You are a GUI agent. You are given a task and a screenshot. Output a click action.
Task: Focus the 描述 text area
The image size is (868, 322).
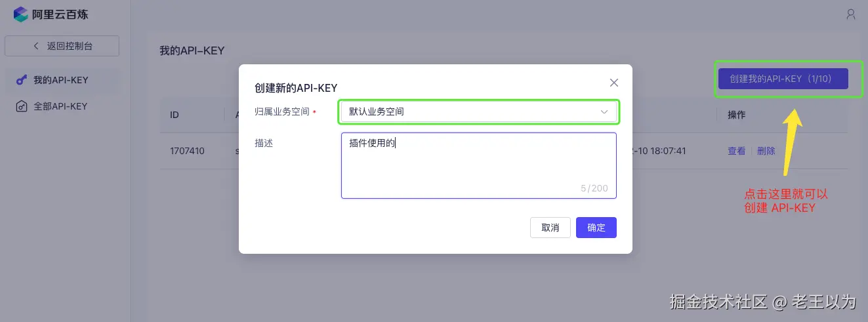click(x=479, y=165)
